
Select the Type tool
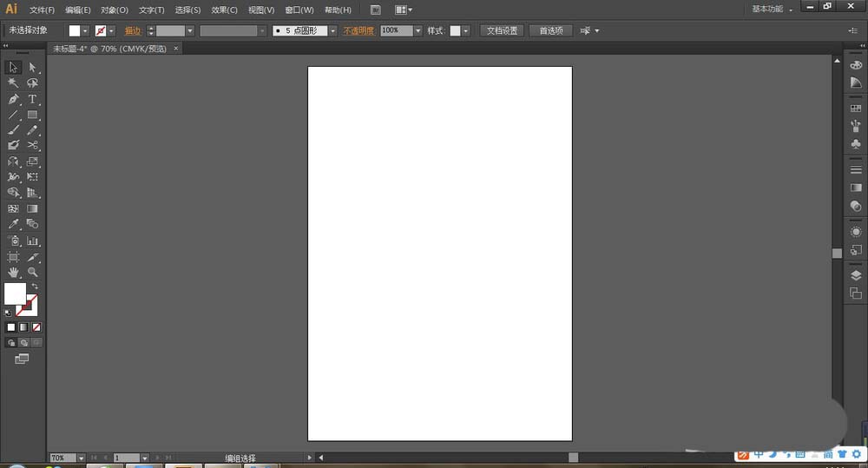point(32,99)
